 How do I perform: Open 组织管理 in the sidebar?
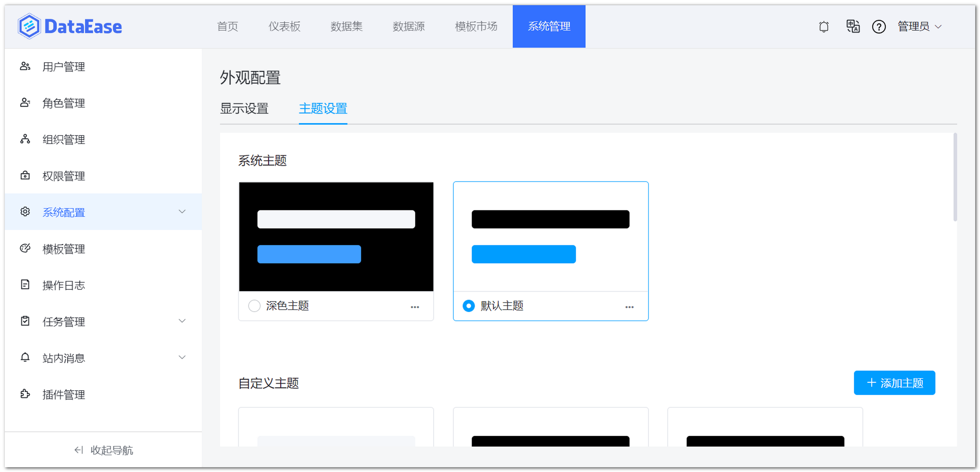click(x=103, y=139)
